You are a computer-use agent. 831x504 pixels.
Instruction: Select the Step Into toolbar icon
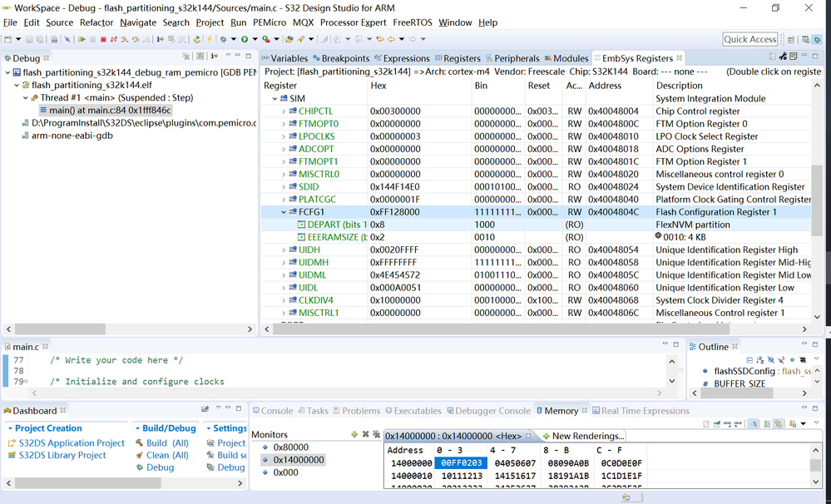pyautogui.click(x=123, y=37)
